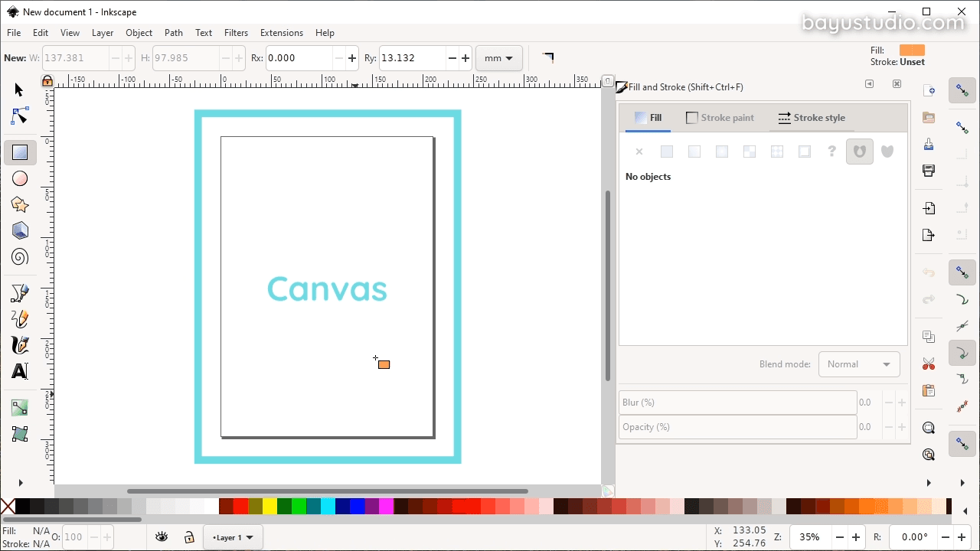Apply radial gradient fill type
This screenshot has height=551, width=980.
(x=722, y=152)
